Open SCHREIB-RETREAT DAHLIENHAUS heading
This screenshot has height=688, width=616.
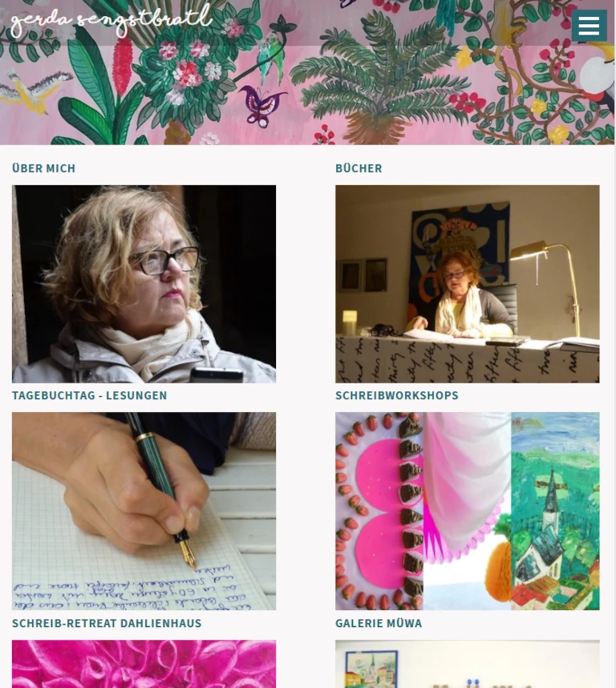107,623
